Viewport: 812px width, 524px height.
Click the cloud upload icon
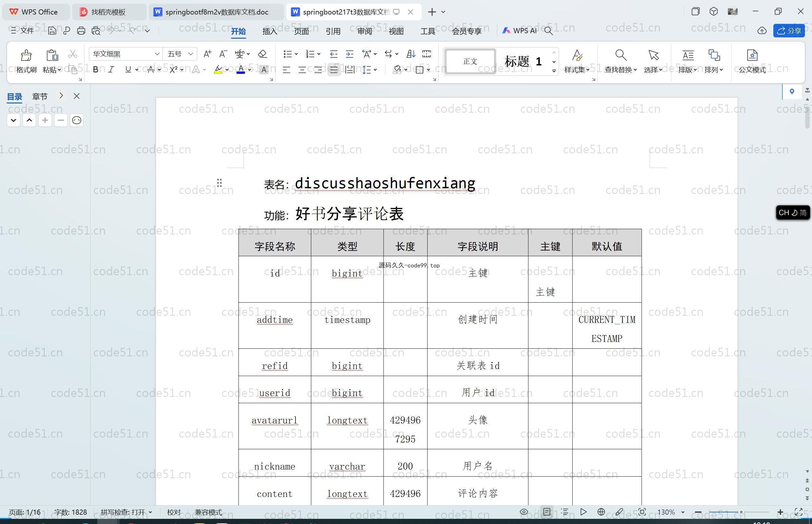pyautogui.click(x=762, y=31)
